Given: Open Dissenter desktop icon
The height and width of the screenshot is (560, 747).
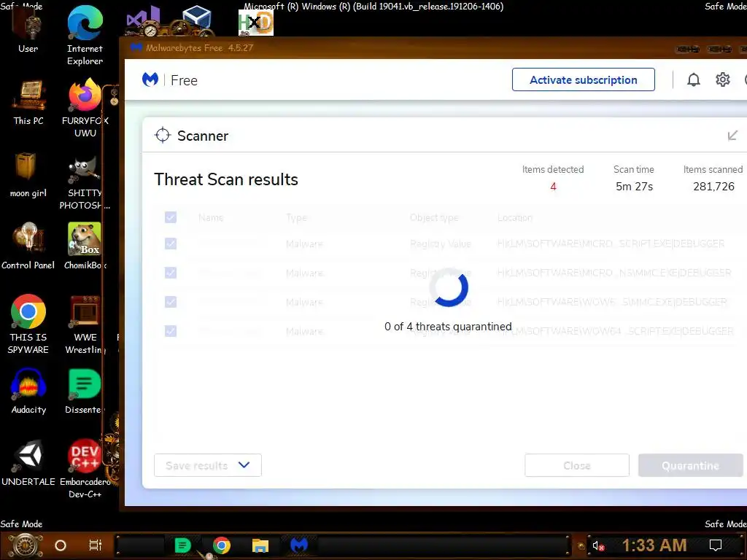Looking at the screenshot, I should point(84,392).
